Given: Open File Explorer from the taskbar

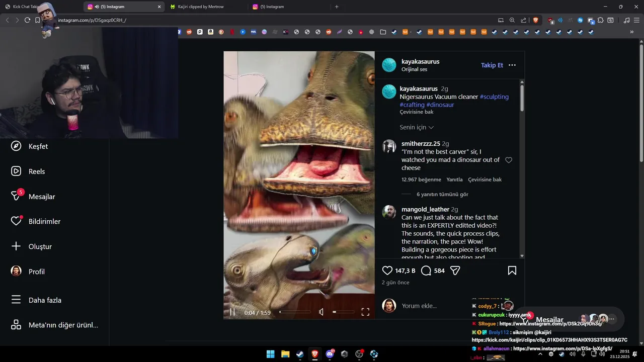Looking at the screenshot, I should click(x=285, y=354).
